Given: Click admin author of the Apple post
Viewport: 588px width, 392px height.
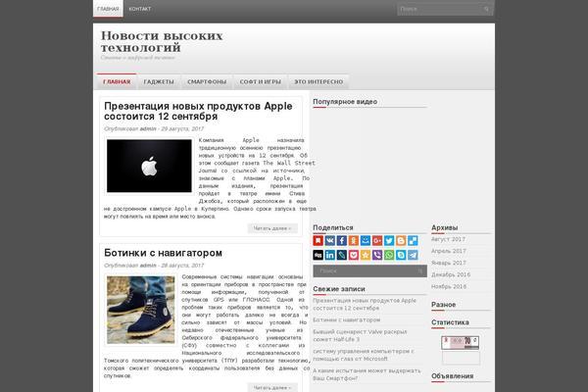Looking at the screenshot, I should click(x=148, y=128).
